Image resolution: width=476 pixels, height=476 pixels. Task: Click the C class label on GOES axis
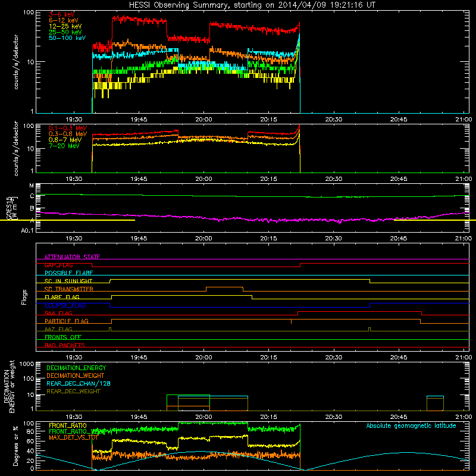point(32,196)
